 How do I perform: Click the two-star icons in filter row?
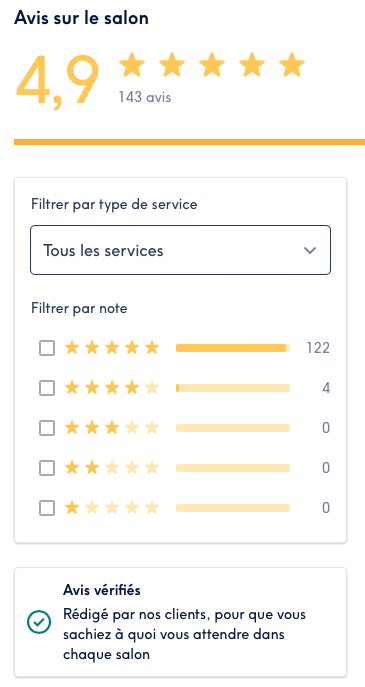(112, 468)
